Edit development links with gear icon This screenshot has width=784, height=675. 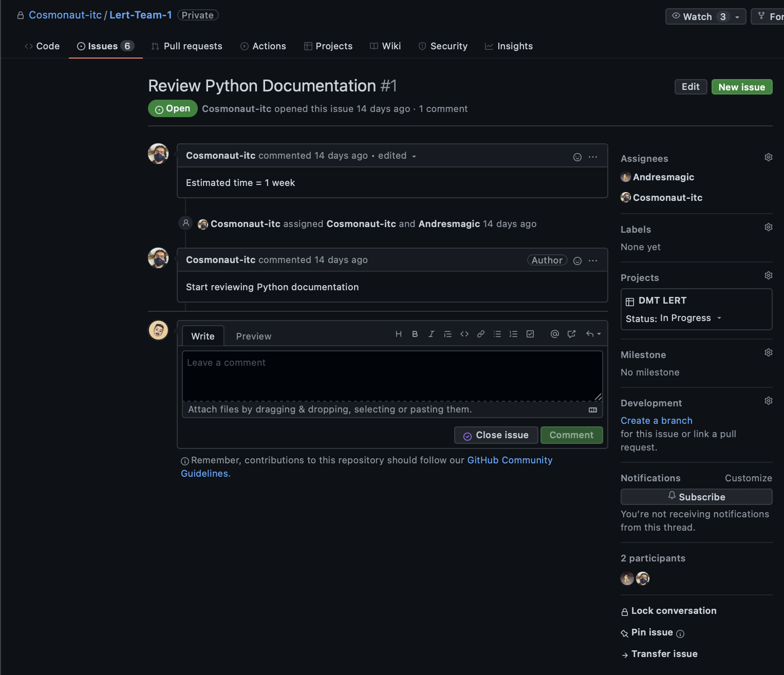click(x=769, y=401)
